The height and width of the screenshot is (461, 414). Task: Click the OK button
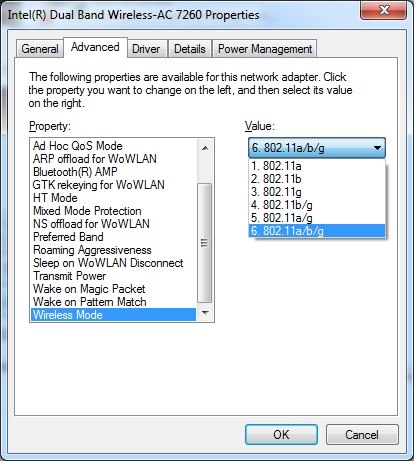[x=281, y=434]
